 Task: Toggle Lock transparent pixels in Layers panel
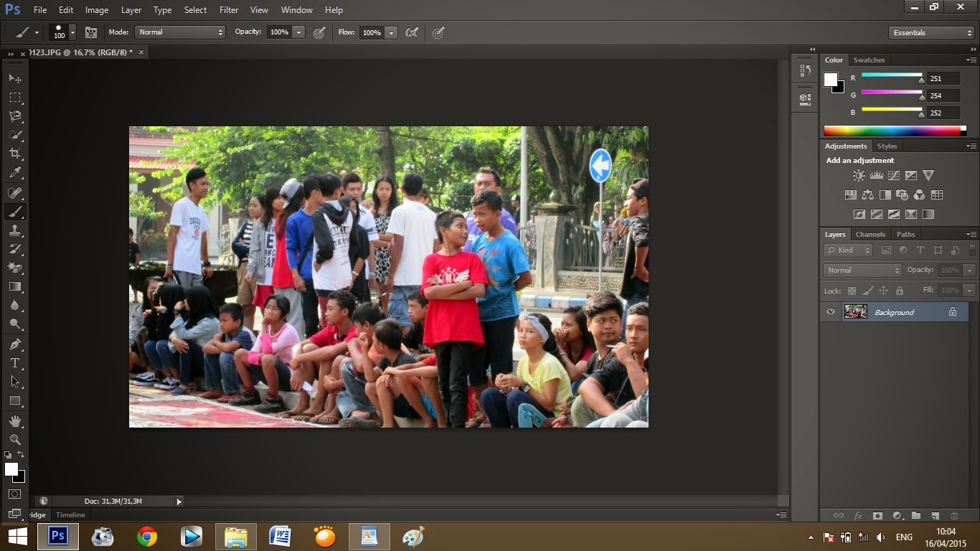[852, 291]
